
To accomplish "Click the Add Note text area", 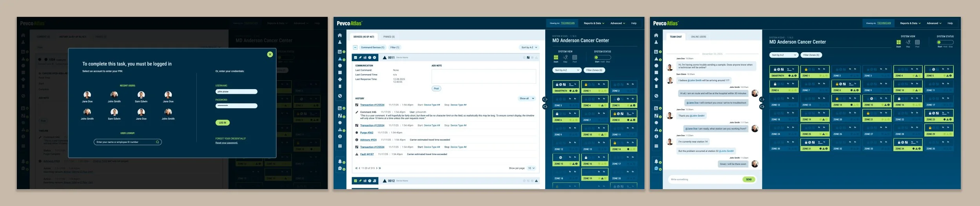I will 484,76.
